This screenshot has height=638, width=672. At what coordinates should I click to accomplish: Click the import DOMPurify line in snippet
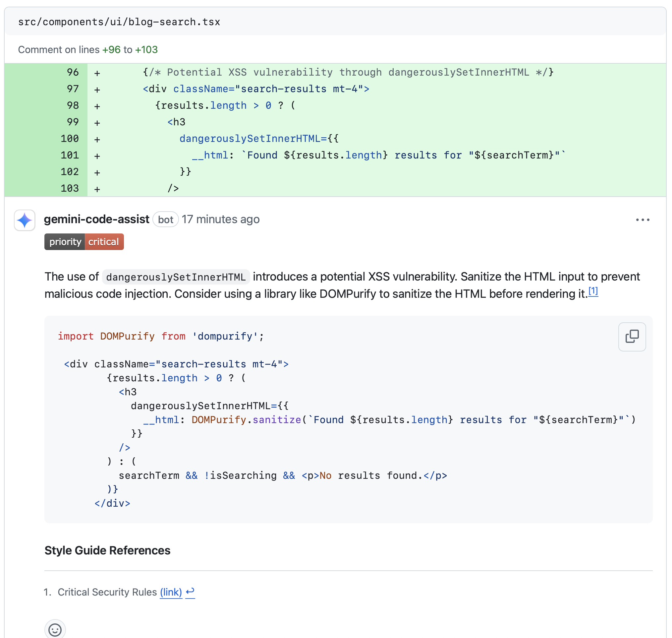pos(160,336)
